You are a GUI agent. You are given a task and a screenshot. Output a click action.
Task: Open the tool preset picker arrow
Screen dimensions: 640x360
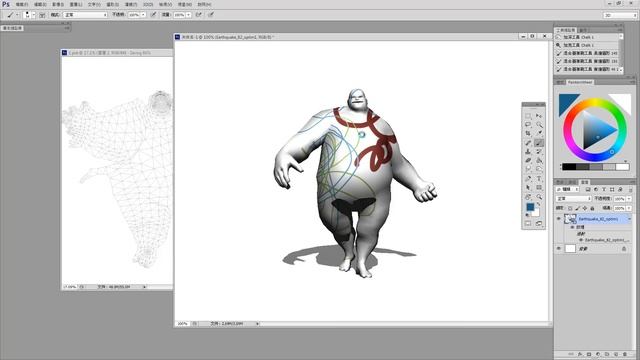point(17,15)
